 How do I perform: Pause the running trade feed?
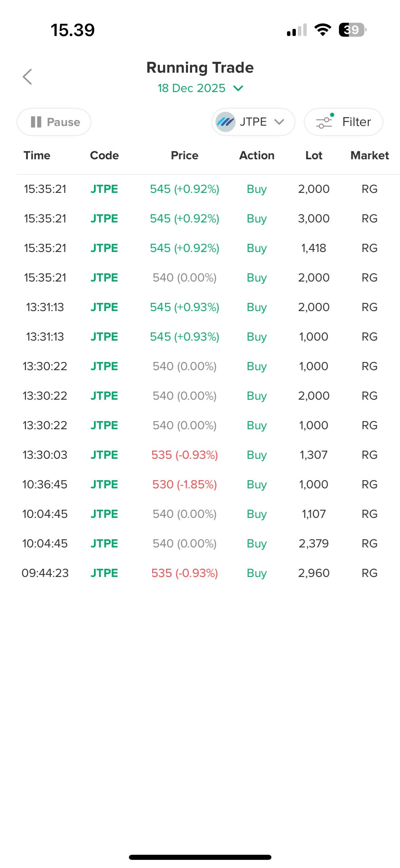(54, 122)
